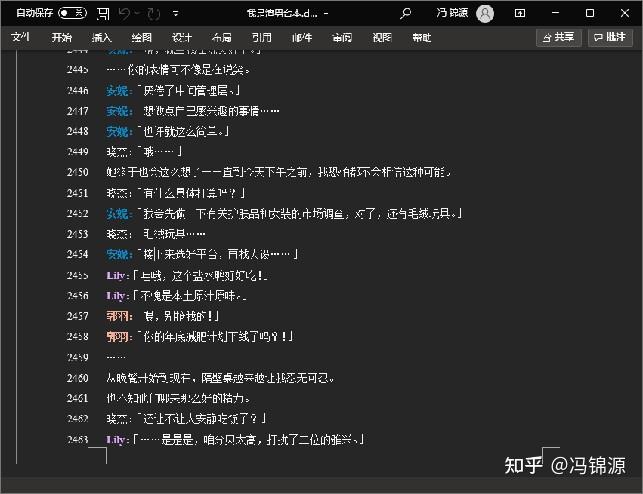Switch to the 引用 ribbon tab

[262, 38]
